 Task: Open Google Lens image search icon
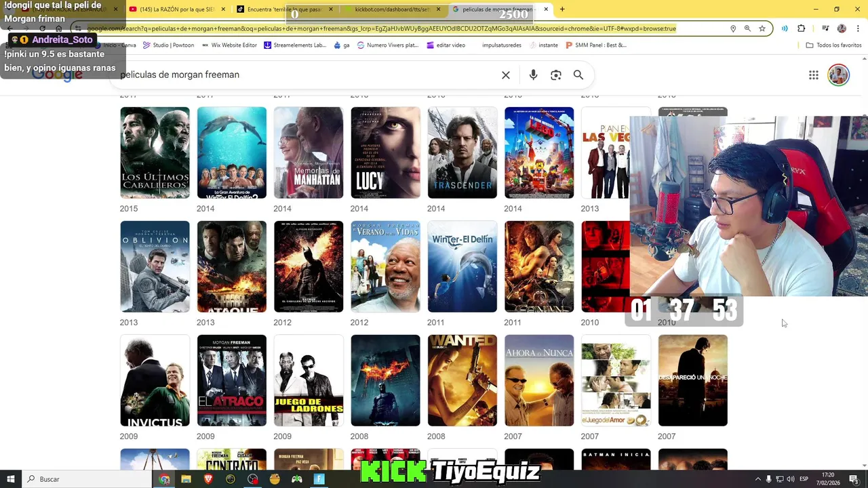[x=556, y=75]
